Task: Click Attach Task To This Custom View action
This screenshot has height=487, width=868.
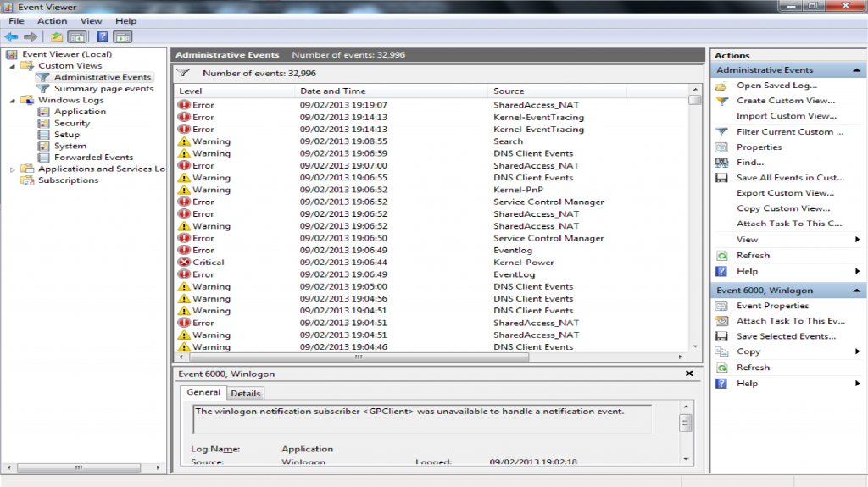Action: tap(789, 224)
